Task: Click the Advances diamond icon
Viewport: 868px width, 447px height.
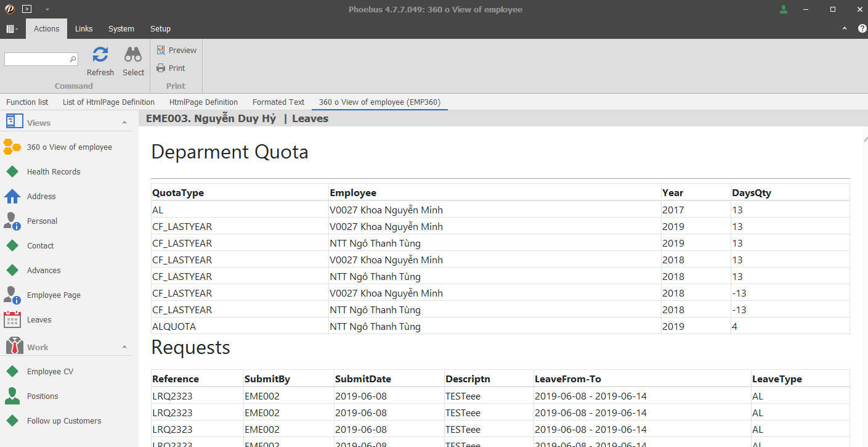Action: (x=12, y=271)
